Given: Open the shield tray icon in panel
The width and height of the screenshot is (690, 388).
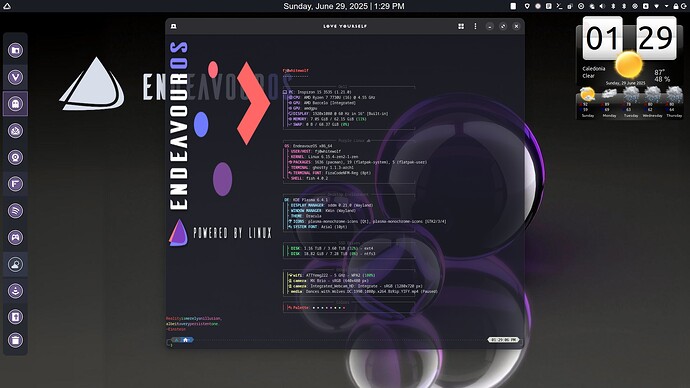Looking at the screenshot, I should click(527, 6).
